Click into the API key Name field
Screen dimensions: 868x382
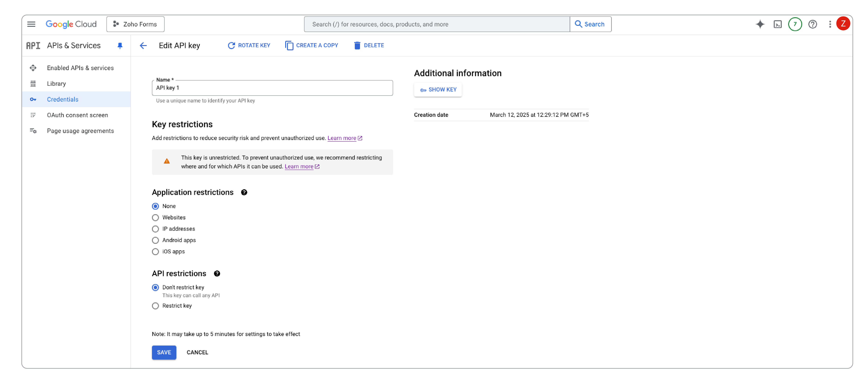pos(272,88)
